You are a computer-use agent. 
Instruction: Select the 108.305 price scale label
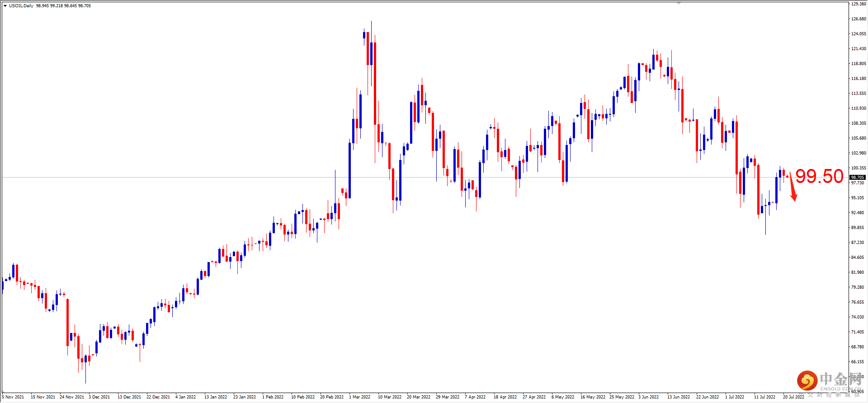coord(859,123)
